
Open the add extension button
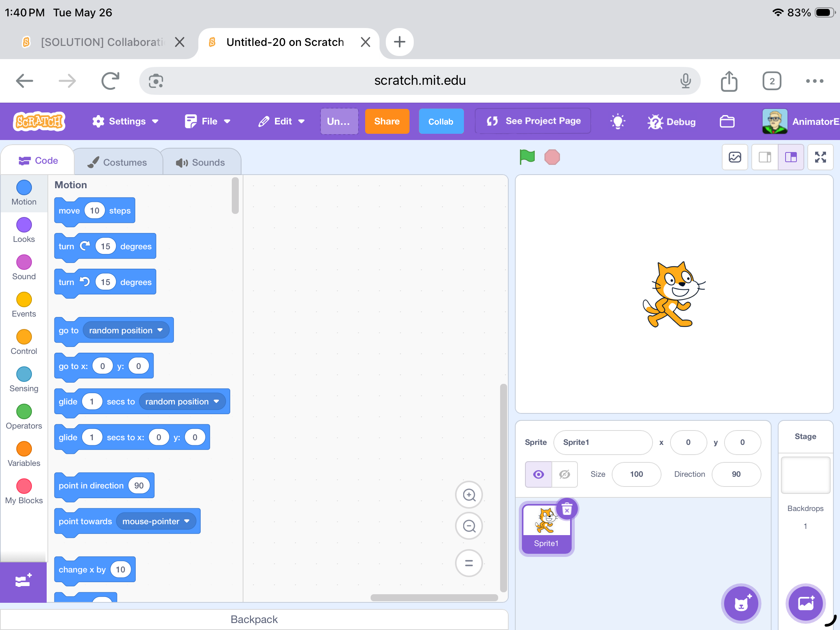click(x=23, y=582)
